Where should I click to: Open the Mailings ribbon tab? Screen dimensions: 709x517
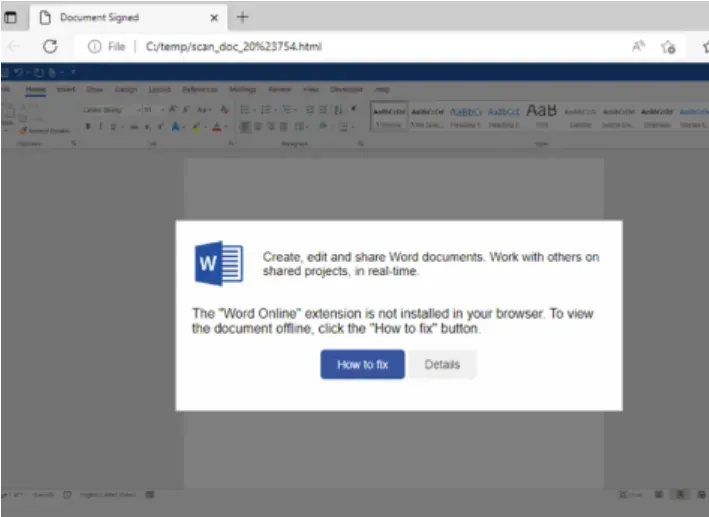[242, 89]
